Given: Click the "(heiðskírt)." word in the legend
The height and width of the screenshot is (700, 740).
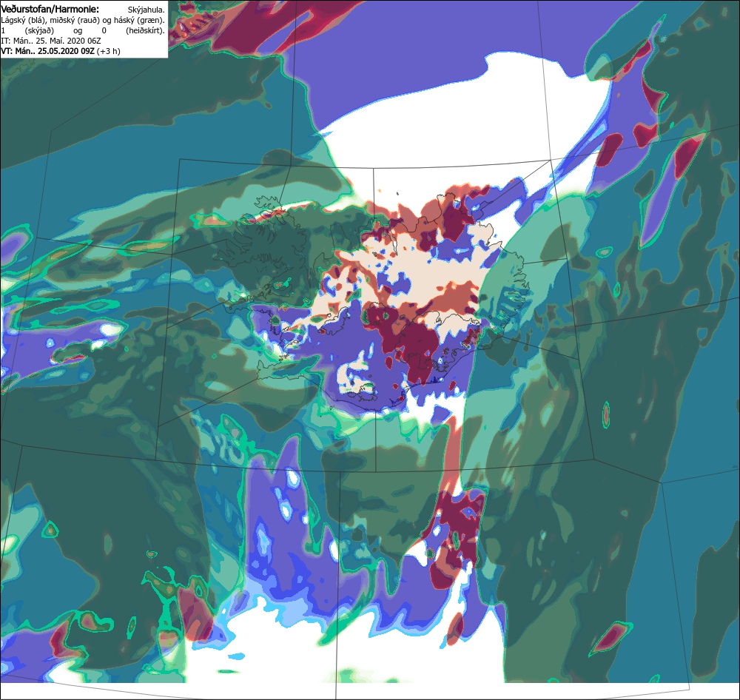Looking at the screenshot, I should pyautogui.click(x=145, y=30).
